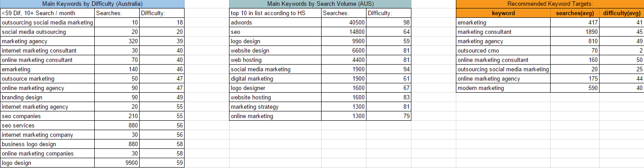Screen dimensions: 644x168
Task: Select the 'Main Keywords by Difficulty (Australia)' header
Action: pyautogui.click(x=92, y=4)
